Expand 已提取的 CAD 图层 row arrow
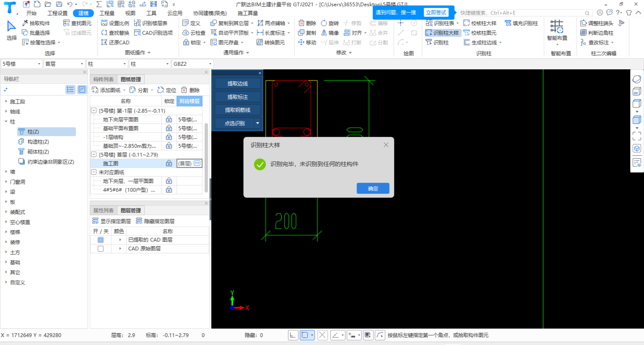This screenshot has width=644, height=345. (x=120, y=240)
